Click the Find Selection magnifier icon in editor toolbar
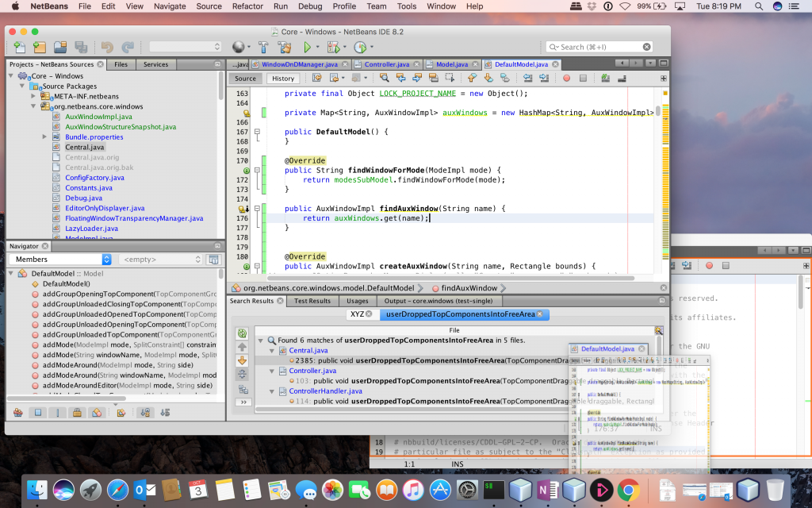 [385, 79]
